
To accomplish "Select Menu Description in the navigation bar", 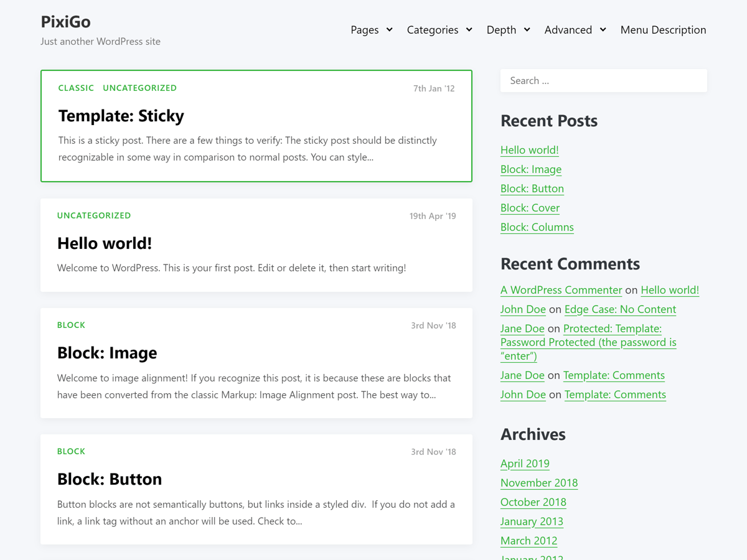I will point(663,29).
